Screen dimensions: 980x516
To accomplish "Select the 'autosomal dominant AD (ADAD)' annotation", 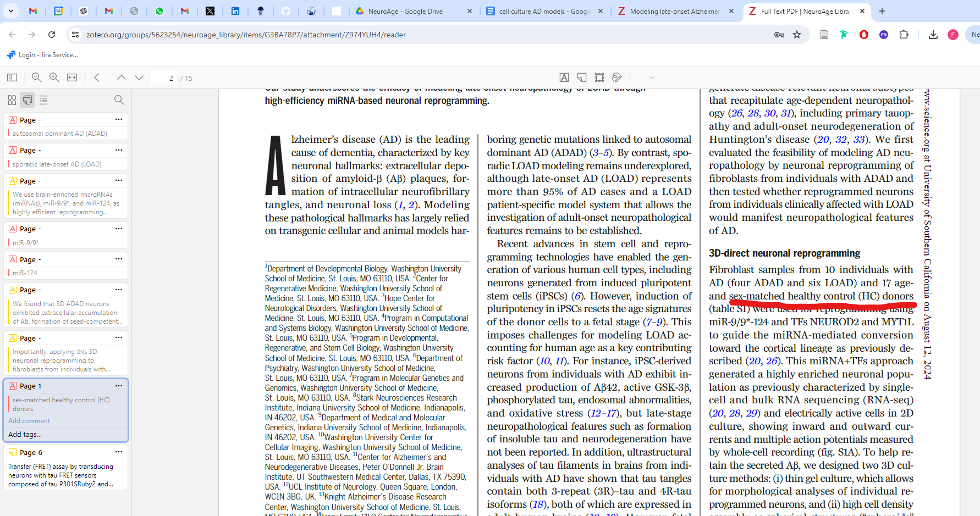I will (x=60, y=134).
